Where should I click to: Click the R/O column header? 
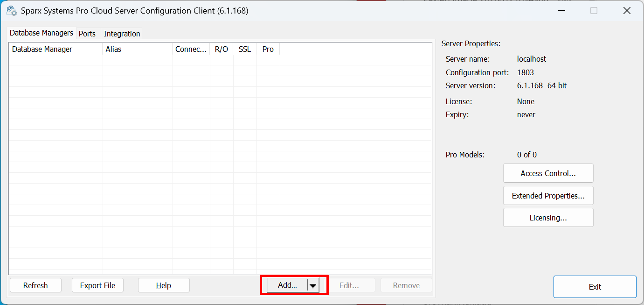point(222,49)
